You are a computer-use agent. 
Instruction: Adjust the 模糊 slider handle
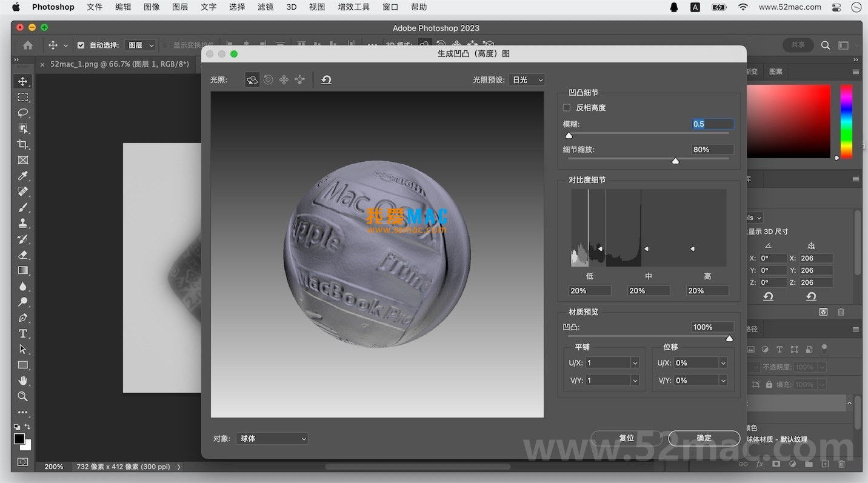coord(569,135)
